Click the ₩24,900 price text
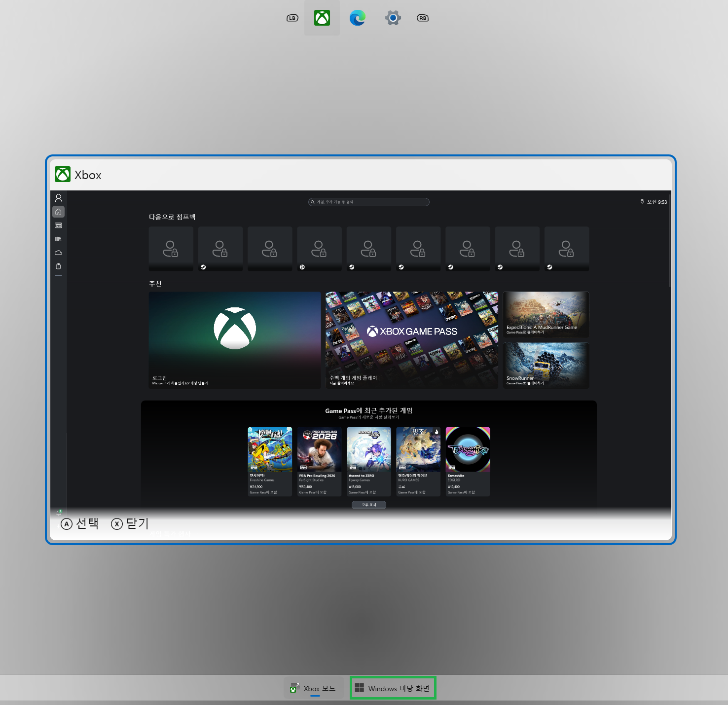 256,486
